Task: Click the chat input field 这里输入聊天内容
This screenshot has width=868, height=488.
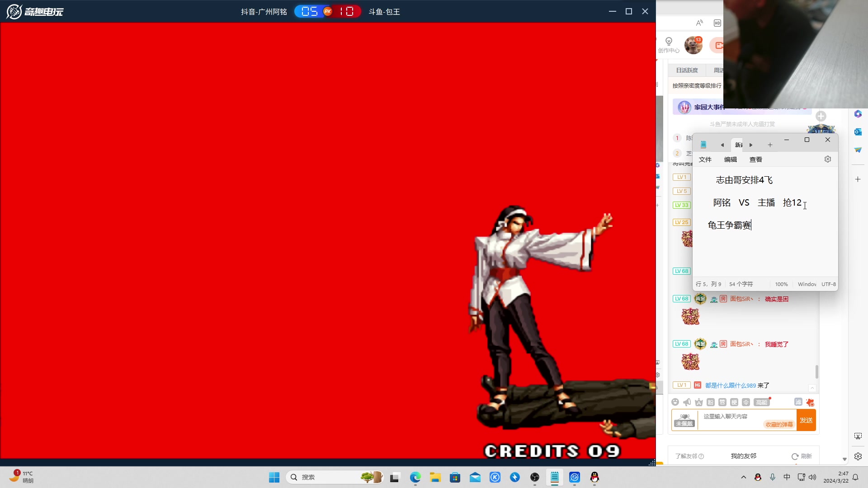Action: point(747,420)
